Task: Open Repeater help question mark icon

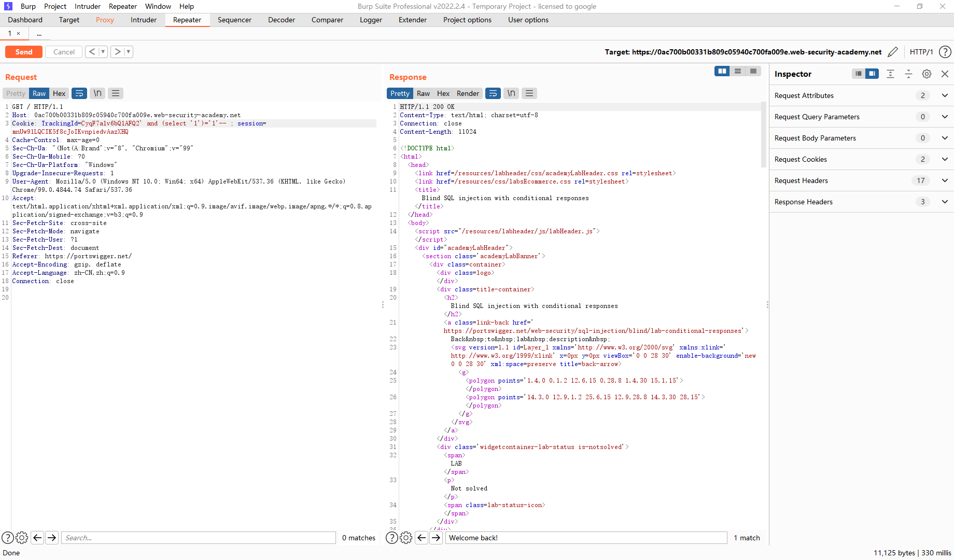Action: [945, 52]
